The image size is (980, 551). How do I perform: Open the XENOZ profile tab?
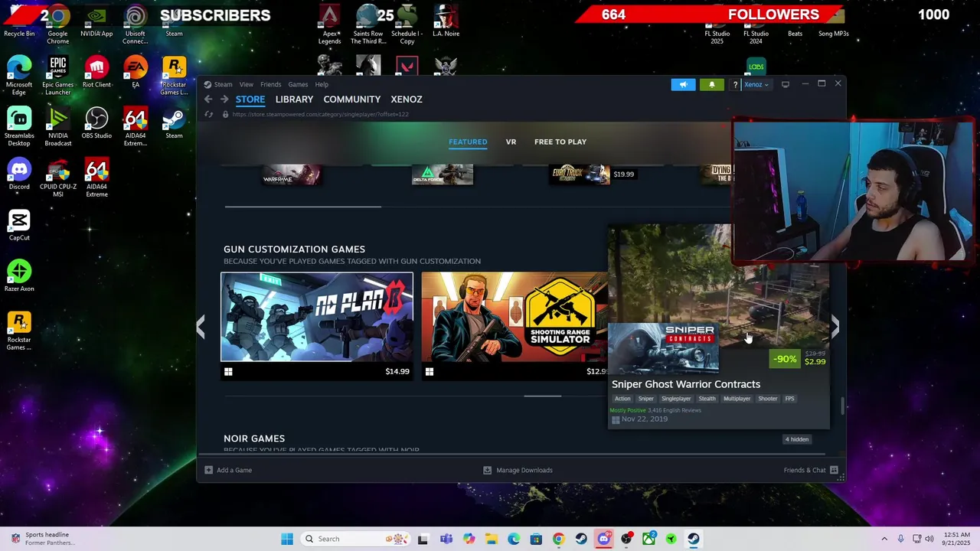[x=407, y=99]
